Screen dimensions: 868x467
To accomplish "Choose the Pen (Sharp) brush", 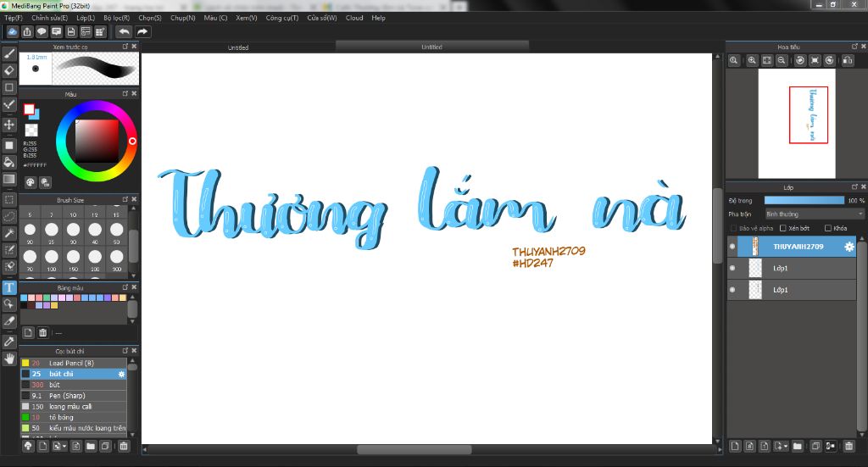I will (x=74, y=396).
